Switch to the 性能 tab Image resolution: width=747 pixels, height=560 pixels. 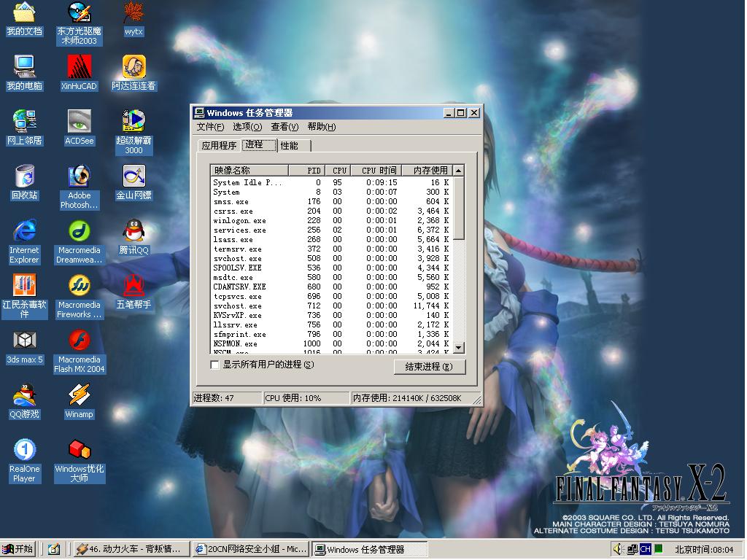(x=294, y=145)
